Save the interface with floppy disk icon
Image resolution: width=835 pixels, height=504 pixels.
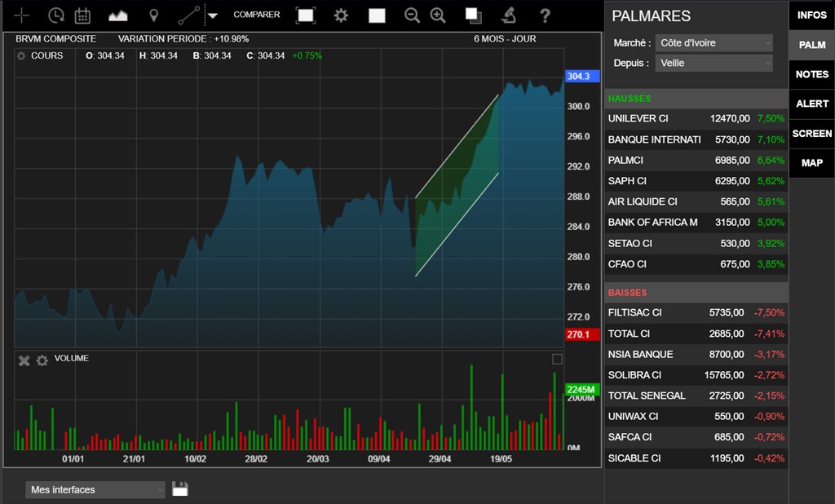tap(180, 489)
